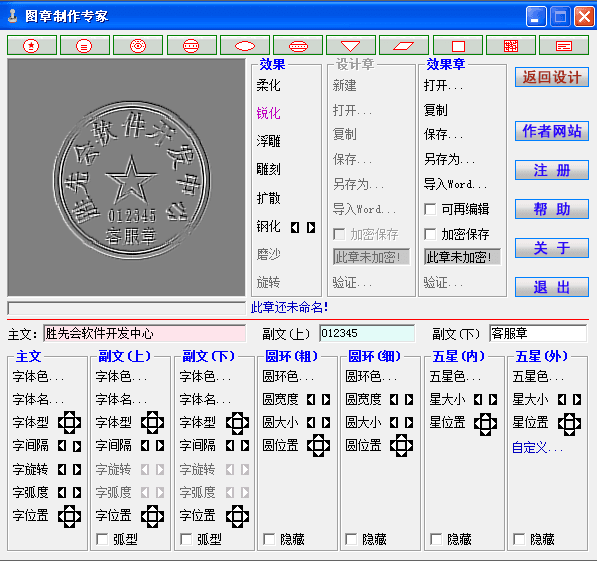Screen dimensions: 597x561
Task: Click the 返回设计 button
Action: click(x=552, y=77)
